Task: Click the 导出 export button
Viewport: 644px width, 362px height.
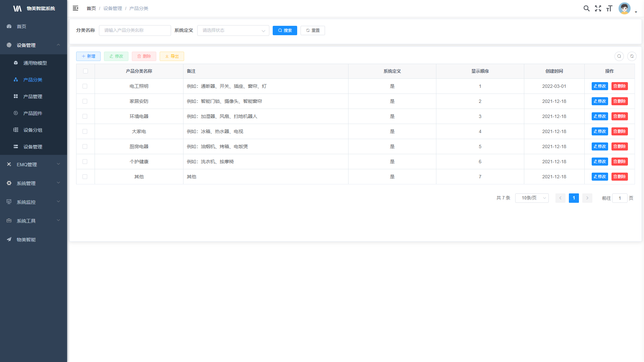Action: 172,56
